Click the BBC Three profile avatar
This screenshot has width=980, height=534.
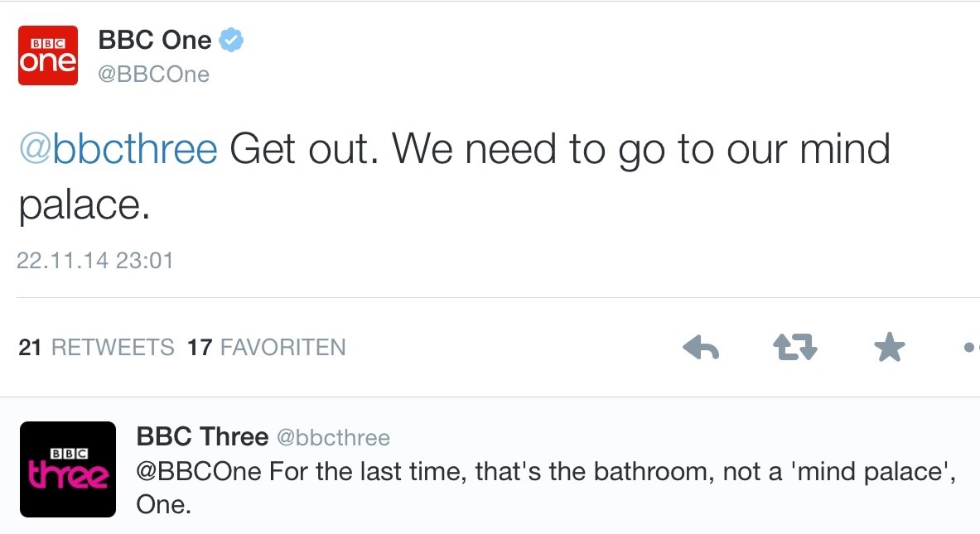67,469
